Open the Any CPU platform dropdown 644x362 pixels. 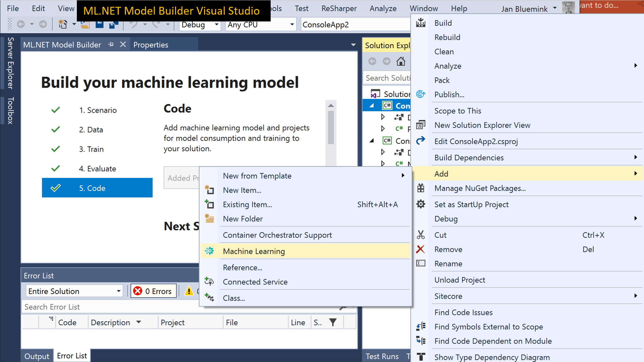click(x=292, y=25)
